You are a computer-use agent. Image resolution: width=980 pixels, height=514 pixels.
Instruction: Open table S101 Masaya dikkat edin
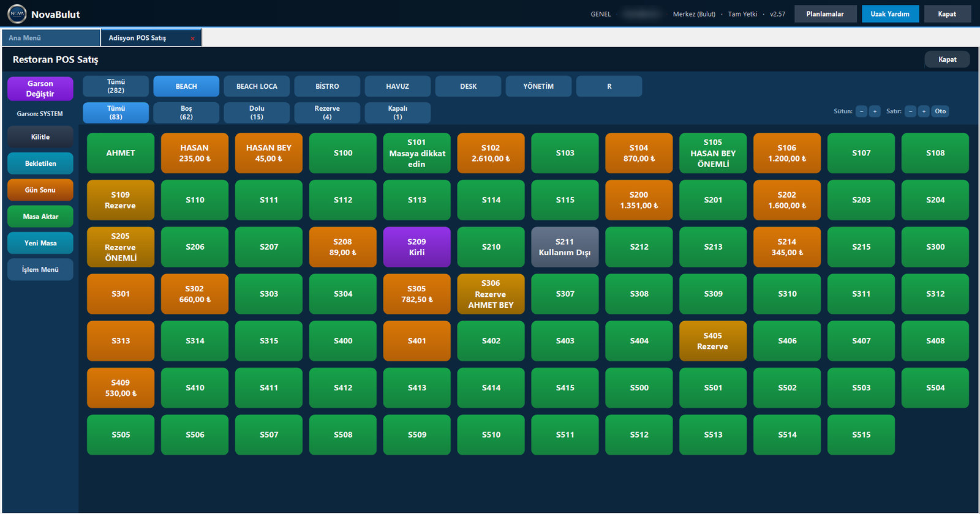[x=417, y=153]
